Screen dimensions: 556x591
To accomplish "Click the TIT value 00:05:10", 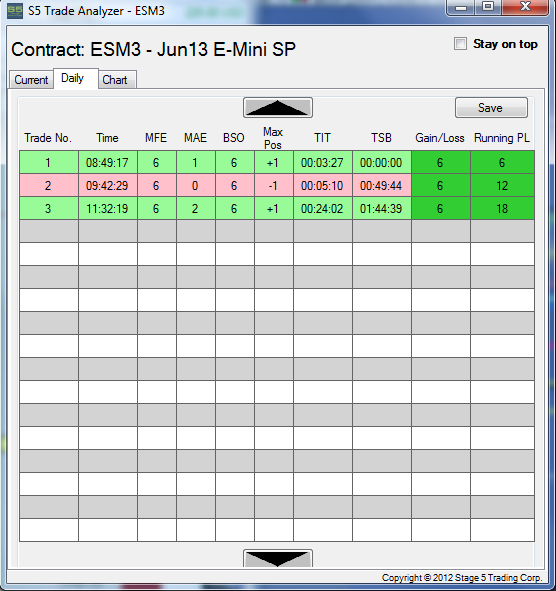I will click(x=323, y=185).
